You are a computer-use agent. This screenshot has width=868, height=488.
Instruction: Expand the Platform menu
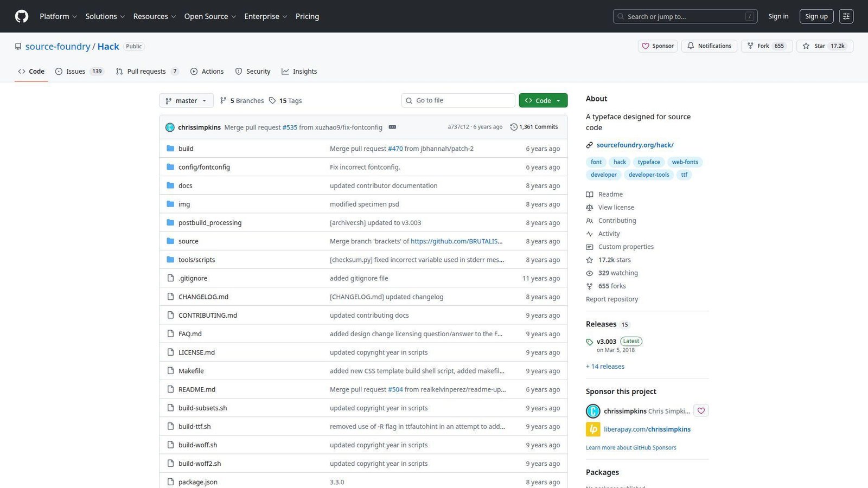click(x=58, y=16)
